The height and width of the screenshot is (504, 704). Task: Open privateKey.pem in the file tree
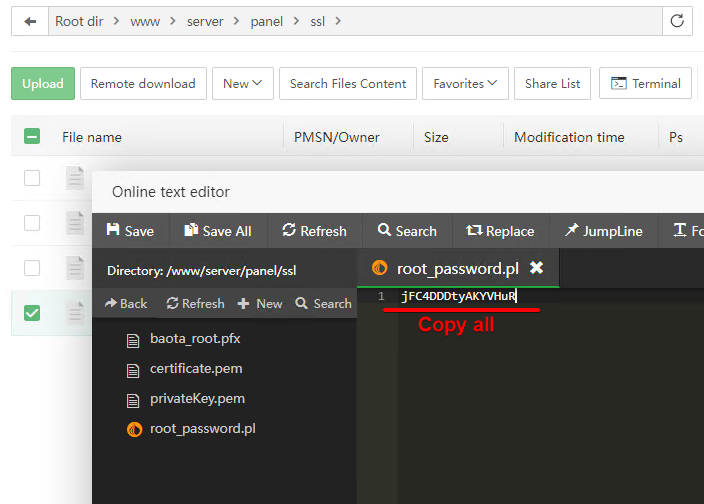tap(197, 399)
